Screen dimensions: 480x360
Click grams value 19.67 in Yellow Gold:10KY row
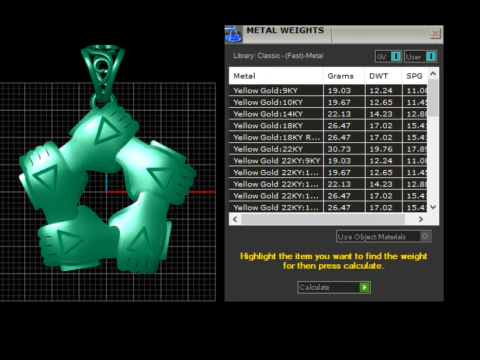[x=339, y=102]
